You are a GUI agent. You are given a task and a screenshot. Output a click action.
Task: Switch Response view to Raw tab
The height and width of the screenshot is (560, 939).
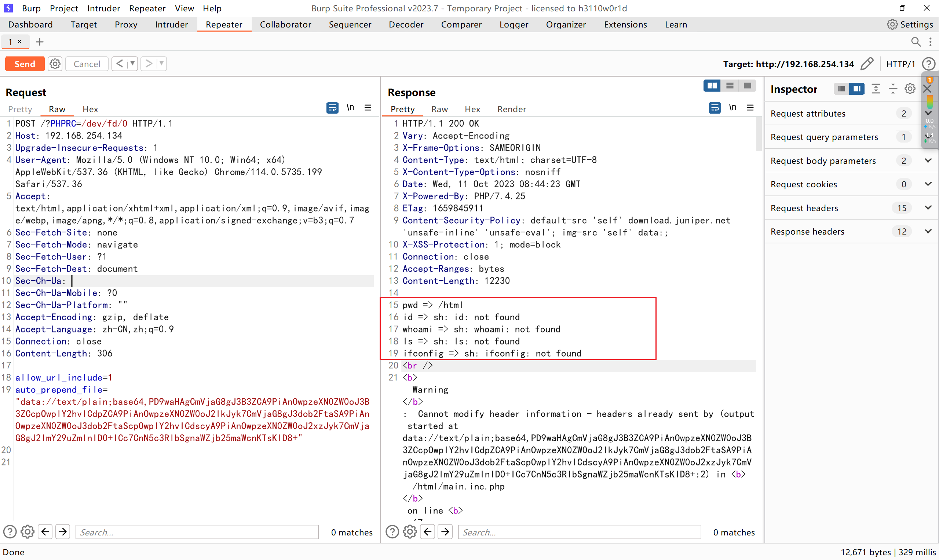[439, 109]
